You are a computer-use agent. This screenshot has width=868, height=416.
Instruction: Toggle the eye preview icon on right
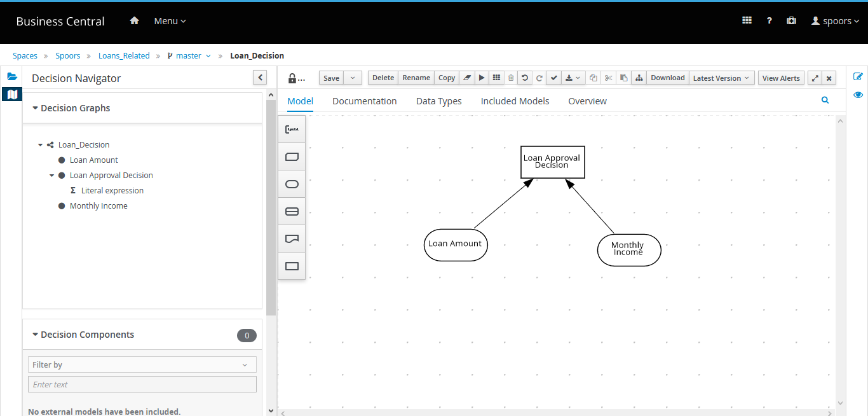pyautogui.click(x=858, y=95)
